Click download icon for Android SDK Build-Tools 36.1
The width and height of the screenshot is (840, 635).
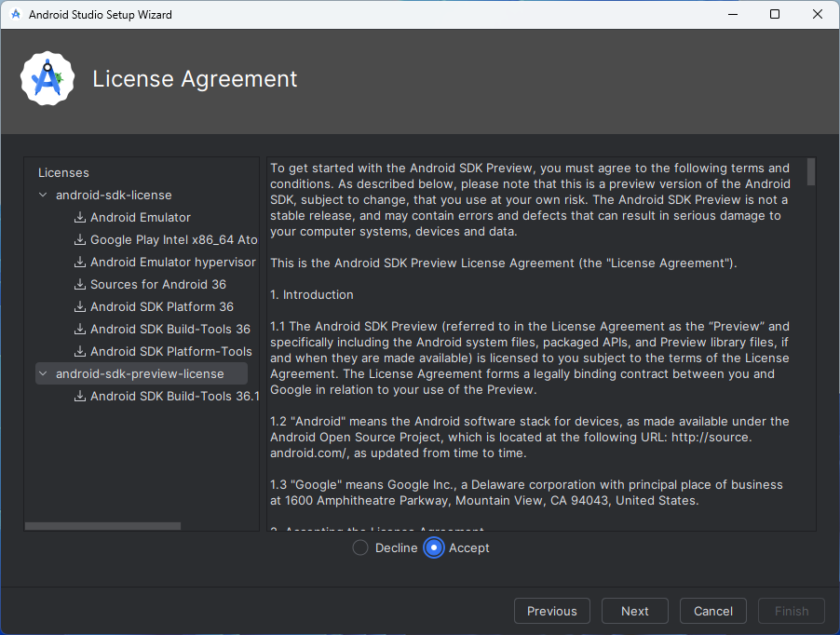[79, 396]
